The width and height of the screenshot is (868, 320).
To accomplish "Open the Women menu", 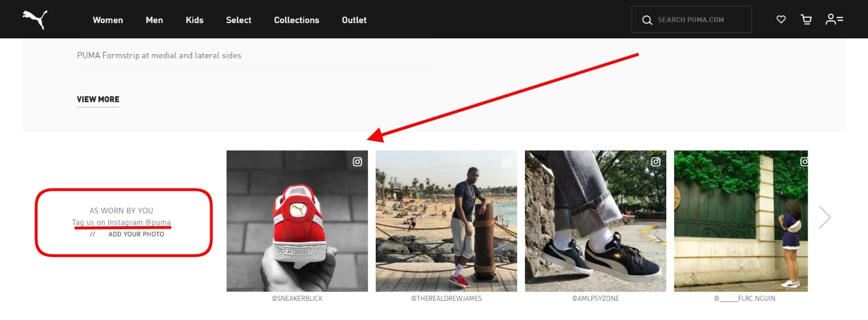I will (x=108, y=20).
